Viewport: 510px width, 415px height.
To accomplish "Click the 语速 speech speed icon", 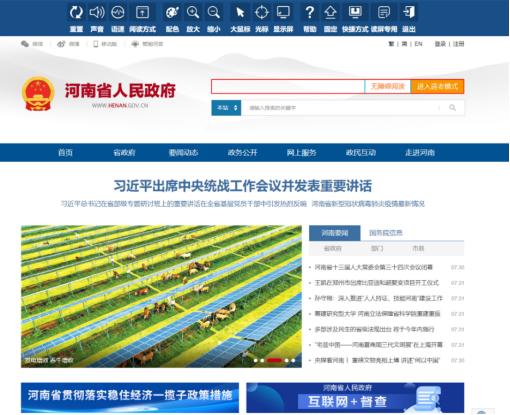I will 118,13.
